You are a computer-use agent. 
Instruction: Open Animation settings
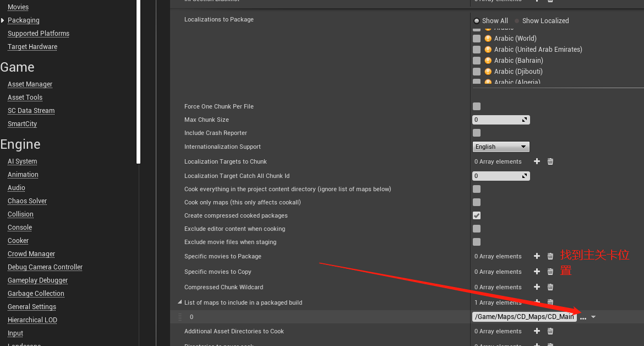[23, 175]
